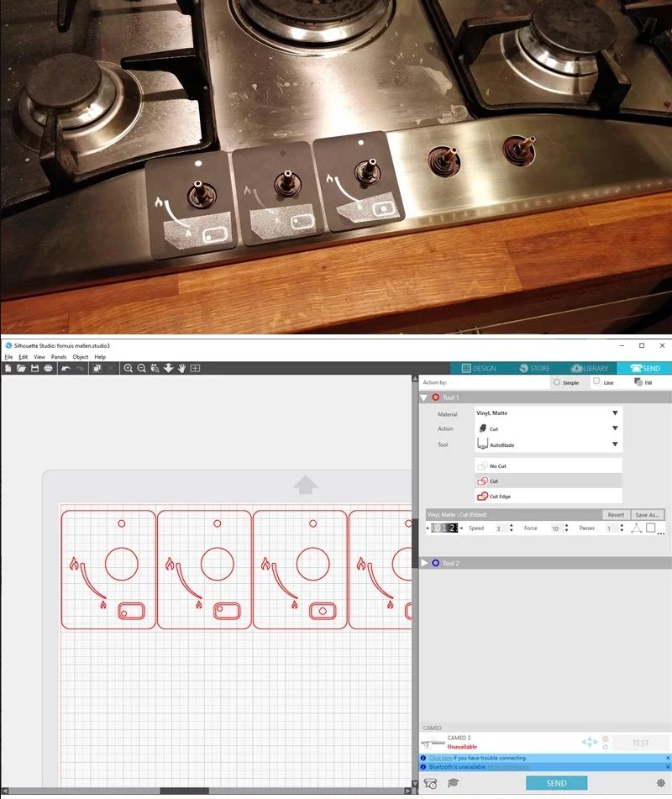This screenshot has height=799, width=672.
Task: Click the Zoom In magnifier icon
Action: point(129,368)
